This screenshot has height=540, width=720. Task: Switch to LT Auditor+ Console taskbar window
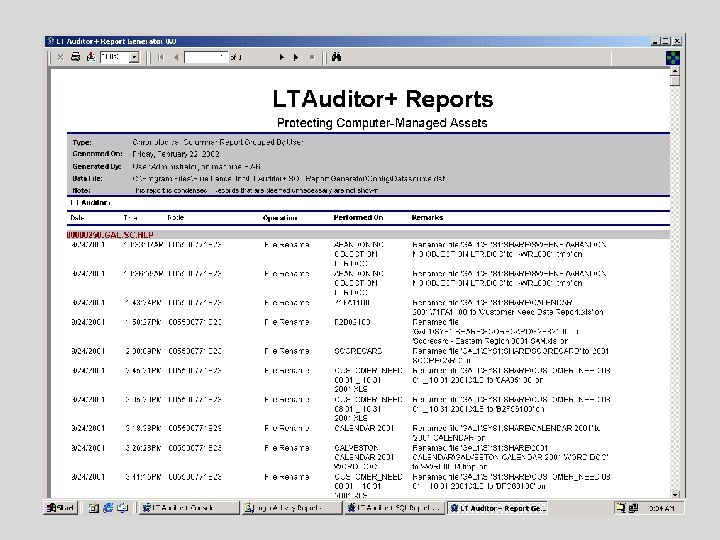[x=189, y=508]
